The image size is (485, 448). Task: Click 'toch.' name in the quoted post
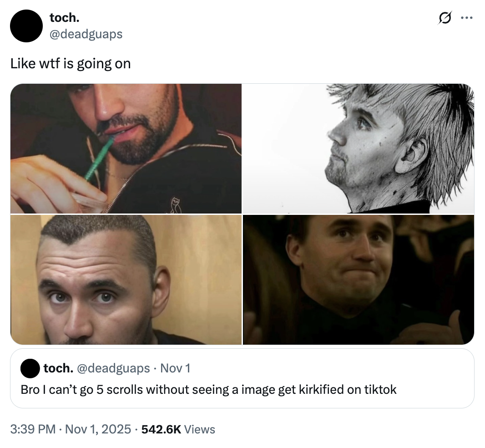[x=58, y=368]
